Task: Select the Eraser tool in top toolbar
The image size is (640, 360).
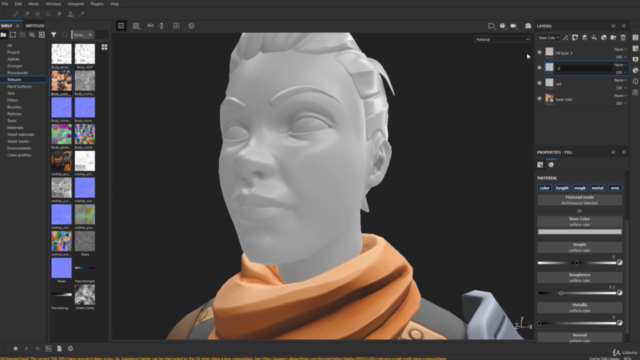Action: click(27, 14)
